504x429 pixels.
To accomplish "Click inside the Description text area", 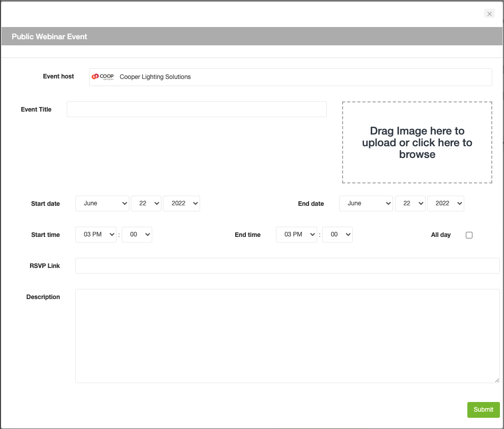I will click(287, 336).
